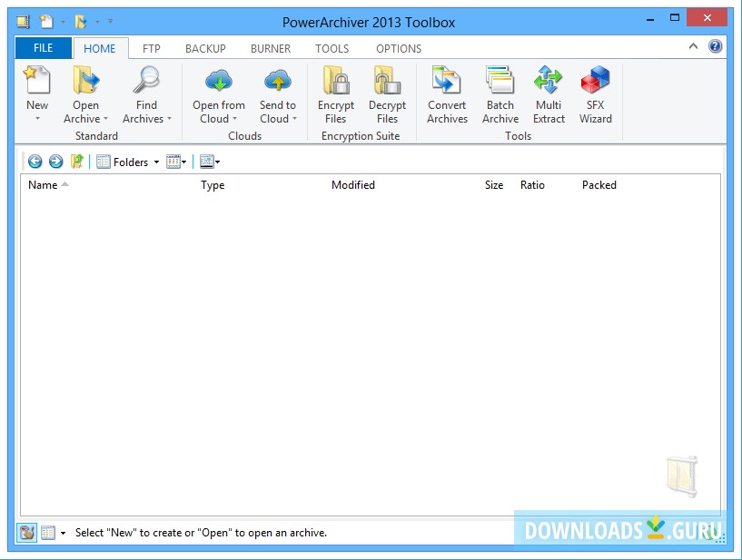Go forward with the blue forward arrow
This screenshot has width=742, height=560.
(x=55, y=162)
